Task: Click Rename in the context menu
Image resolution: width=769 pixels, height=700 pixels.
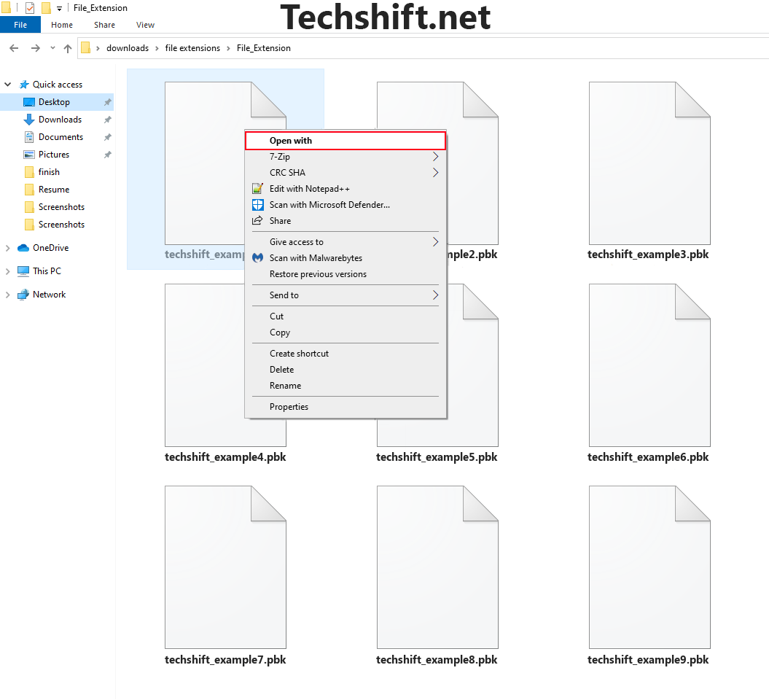Action: pos(285,386)
